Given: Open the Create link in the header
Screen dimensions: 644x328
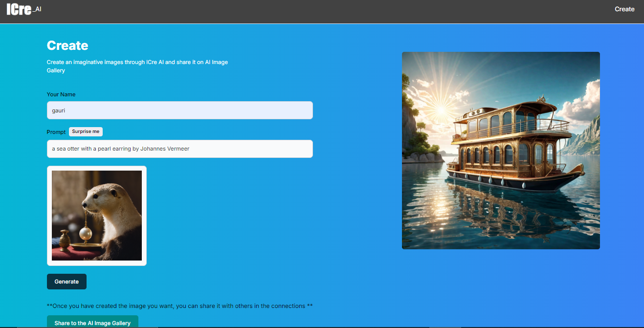Looking at the screenshot, I should point(624,9).
